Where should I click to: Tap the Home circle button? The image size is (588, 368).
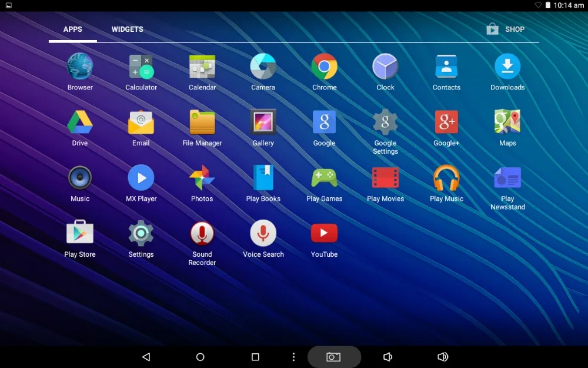(201, 357)
